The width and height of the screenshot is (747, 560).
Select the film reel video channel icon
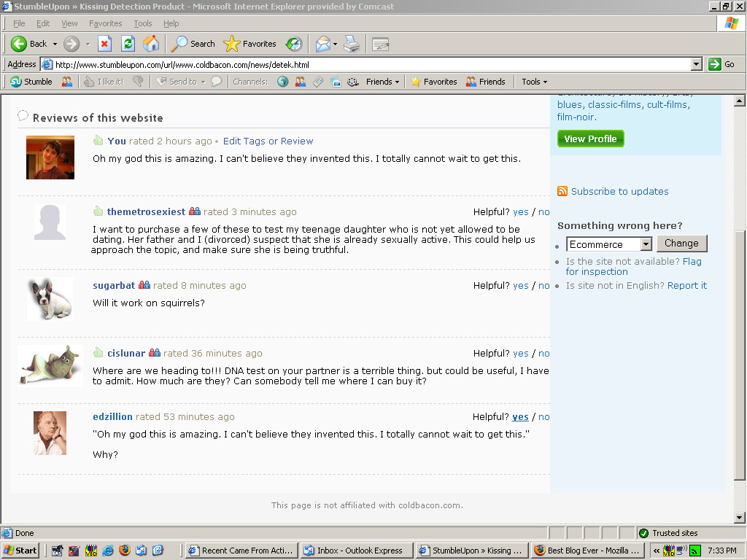coord(352,82)
